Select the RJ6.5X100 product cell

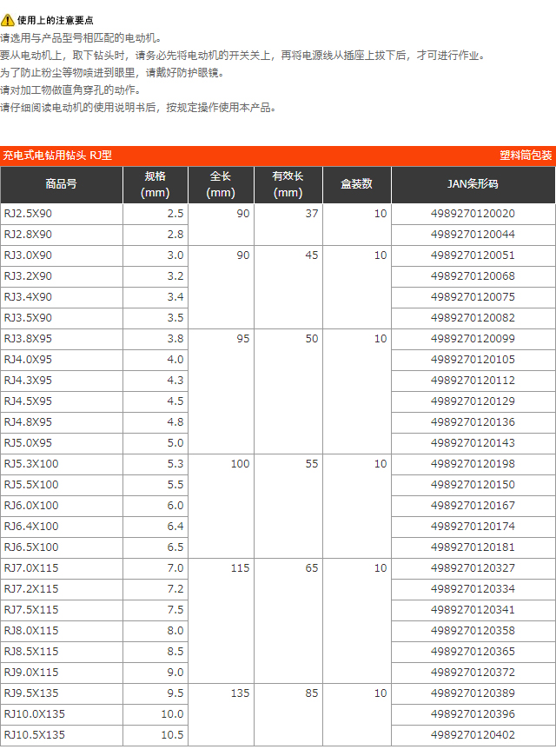click(x=31, y=547)
